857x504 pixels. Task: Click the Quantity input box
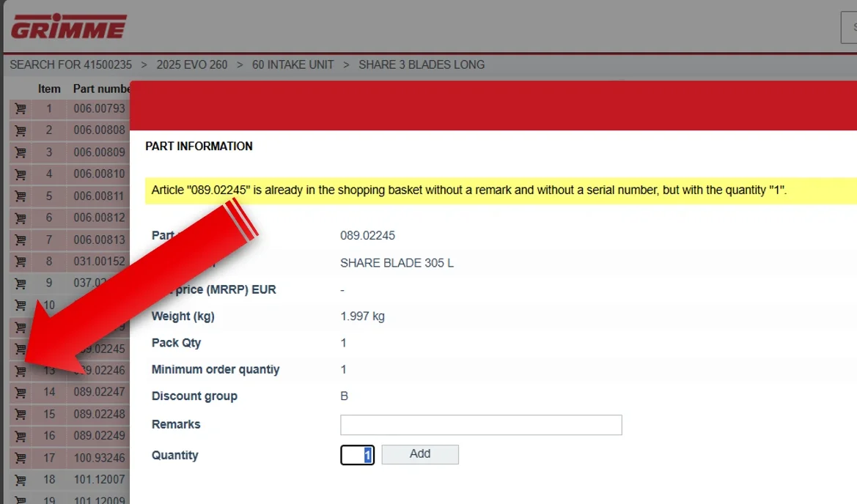tap(358, 455)
